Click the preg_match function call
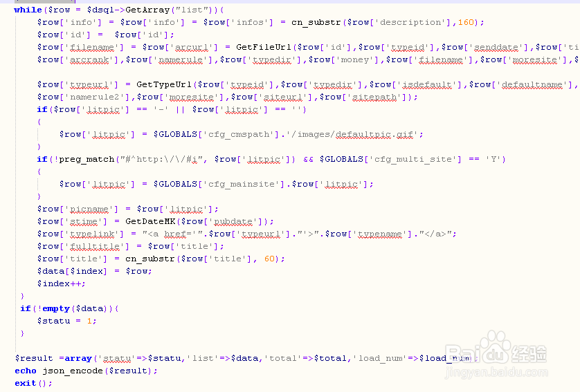Screen dimensions: 580x392 pyautogui.click(x=87, y=159)
